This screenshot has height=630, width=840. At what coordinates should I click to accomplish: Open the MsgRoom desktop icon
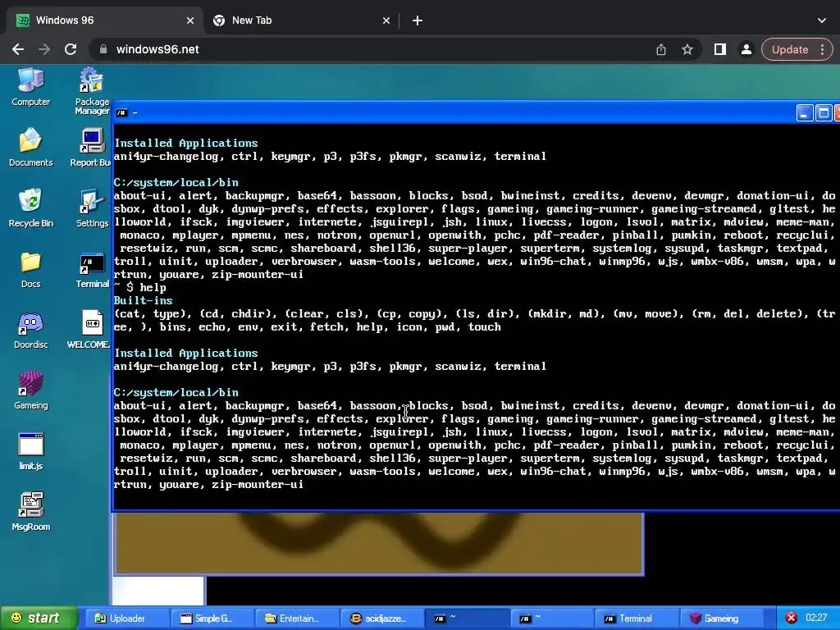(30, 512)
